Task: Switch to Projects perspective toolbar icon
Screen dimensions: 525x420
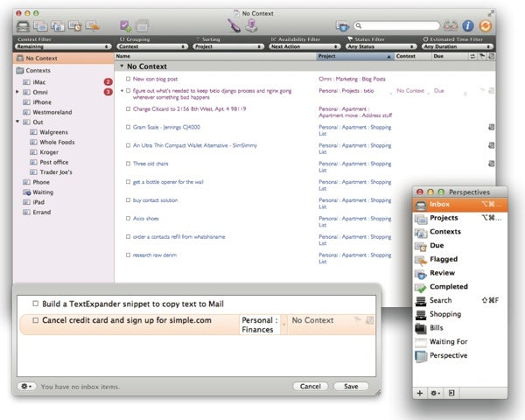Action: [x=40, y=26]
